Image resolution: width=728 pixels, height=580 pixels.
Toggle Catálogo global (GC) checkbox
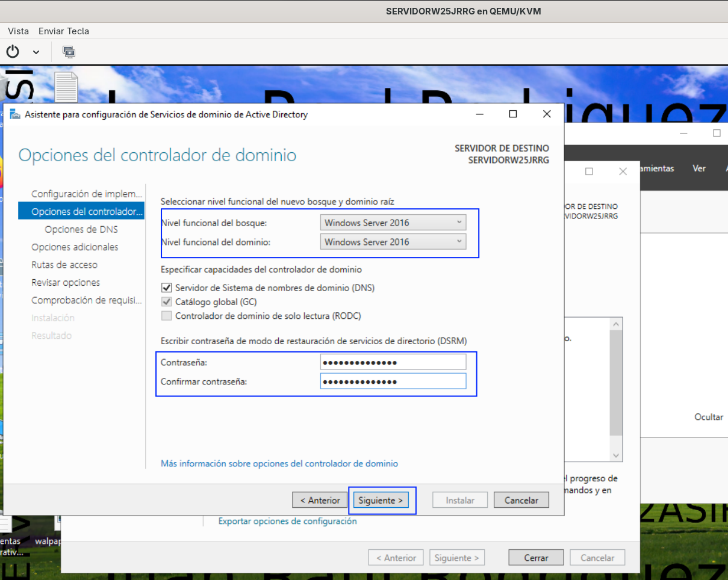167,301
